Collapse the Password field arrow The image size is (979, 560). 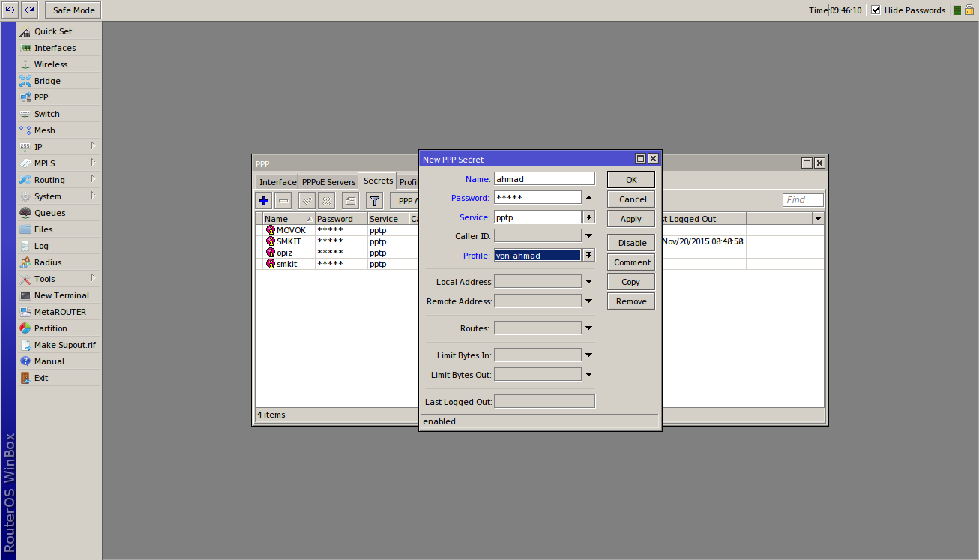[588, 198]
